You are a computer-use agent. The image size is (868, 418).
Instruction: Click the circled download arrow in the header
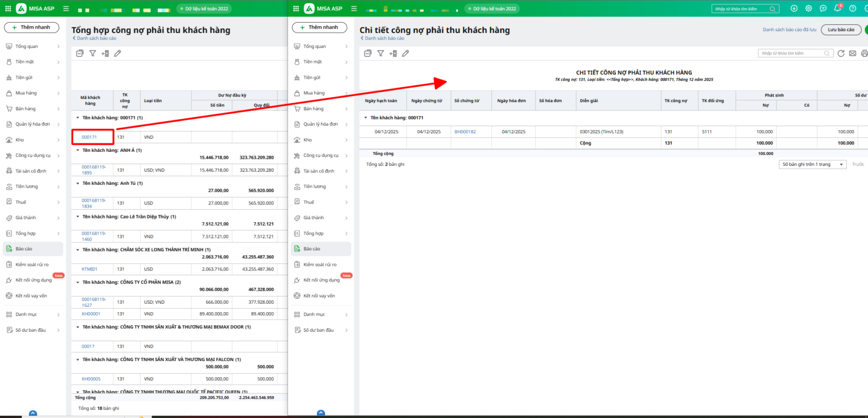coord(794,8)
